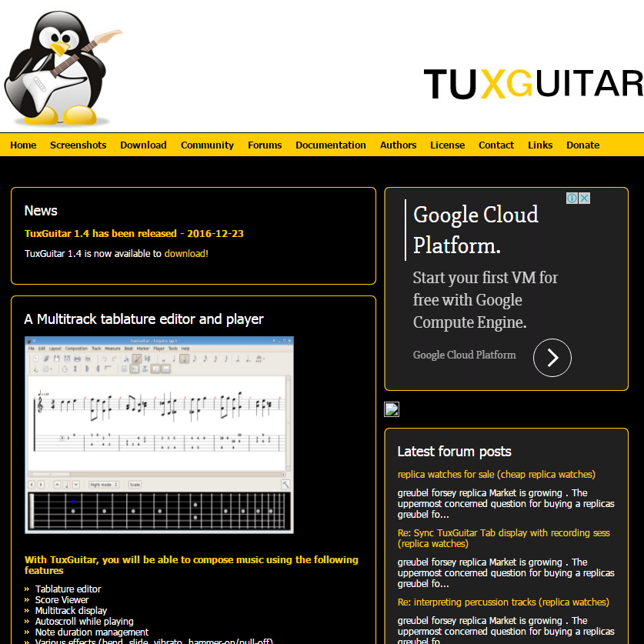
Task: Click the snippet under "replica watches for sale"
Action: tap(506, 503)
